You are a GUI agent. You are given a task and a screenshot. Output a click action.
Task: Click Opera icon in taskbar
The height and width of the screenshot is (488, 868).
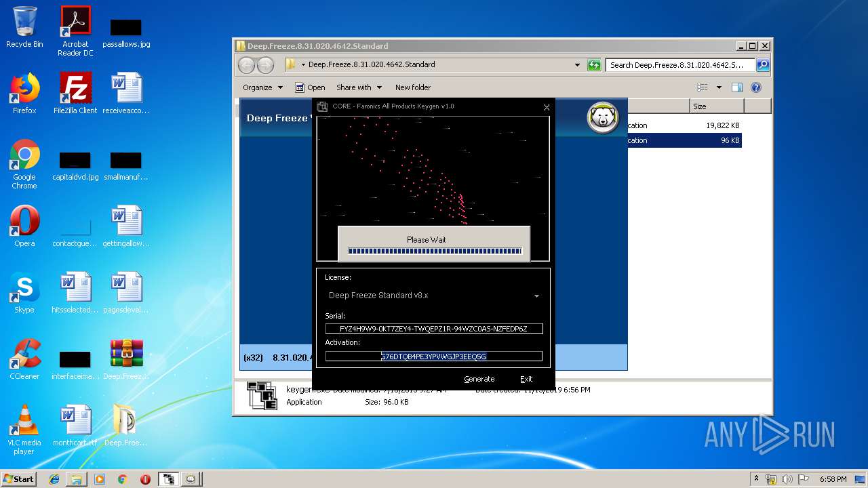click(x=145, y=479)
